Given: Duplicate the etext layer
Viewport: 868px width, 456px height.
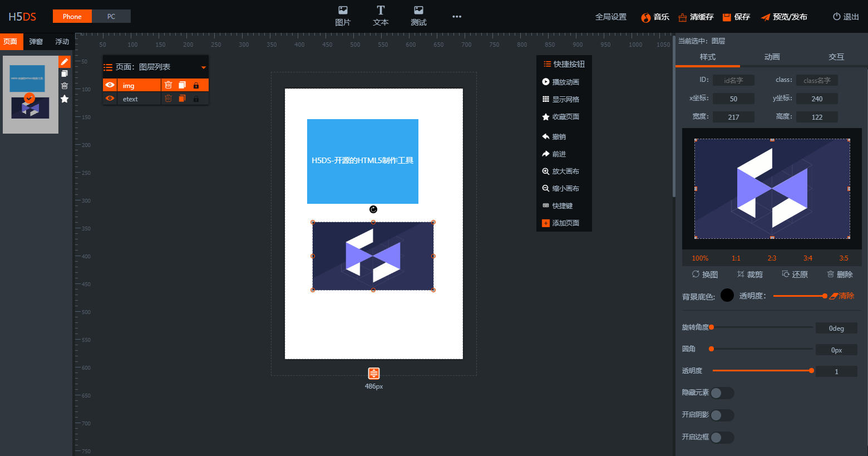Looking at the screenshot, I should pyautogui.click(x=182, y=99).
